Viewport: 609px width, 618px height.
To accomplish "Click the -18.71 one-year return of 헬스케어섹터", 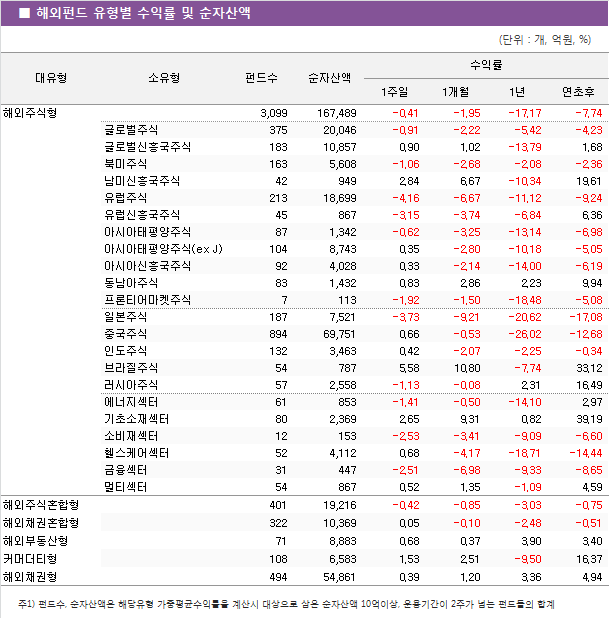I will 525,453.
